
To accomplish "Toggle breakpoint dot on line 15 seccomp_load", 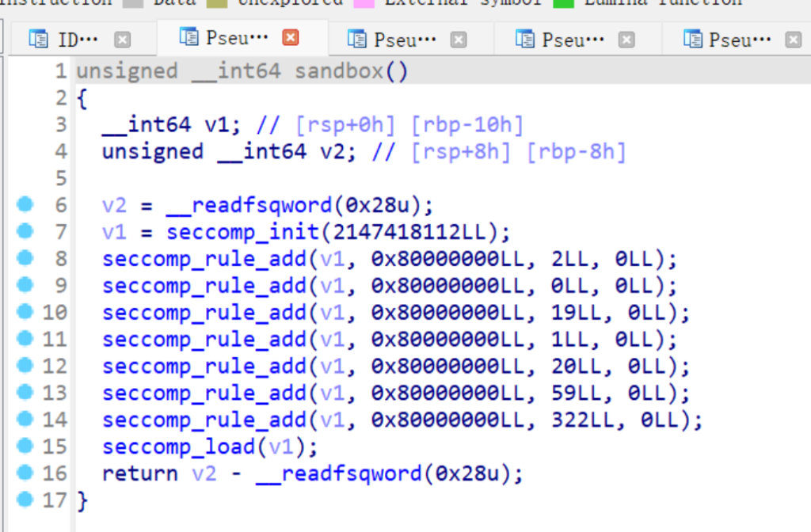I will pyautogui.click(x=26, y=446).
